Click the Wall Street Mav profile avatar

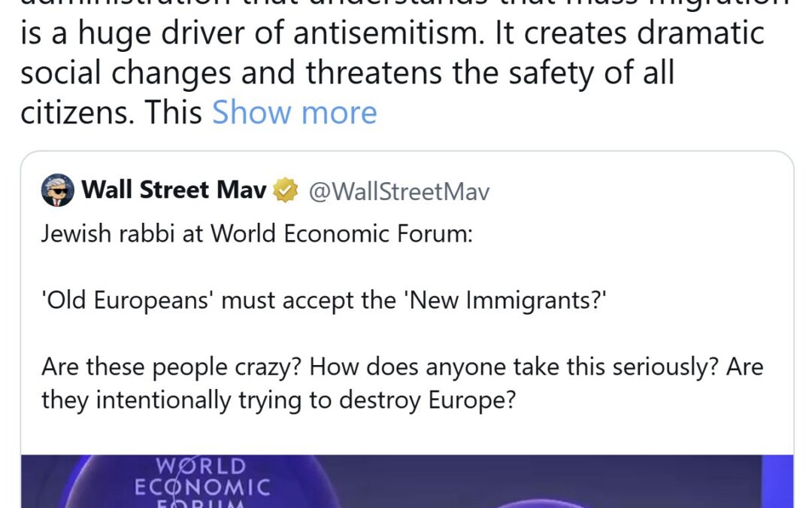[58, 190]
